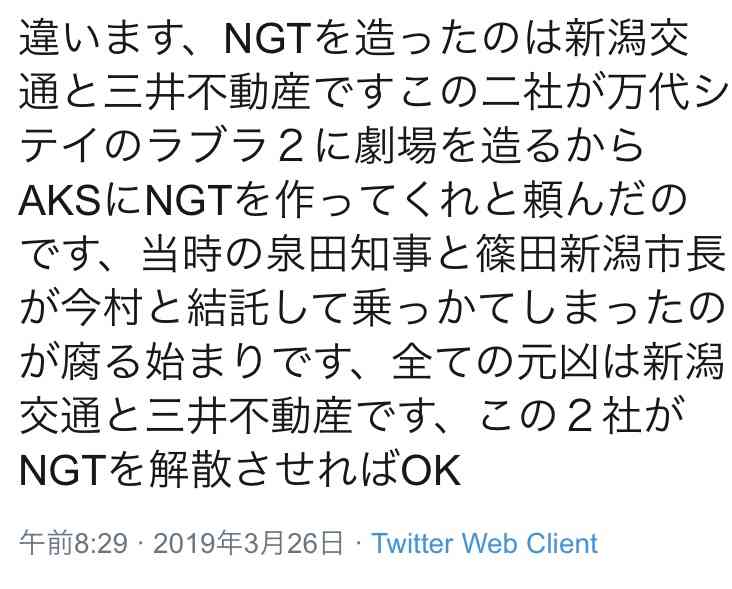
Task: Click 元凶 in the tweet body
Action: click(559, 362)
